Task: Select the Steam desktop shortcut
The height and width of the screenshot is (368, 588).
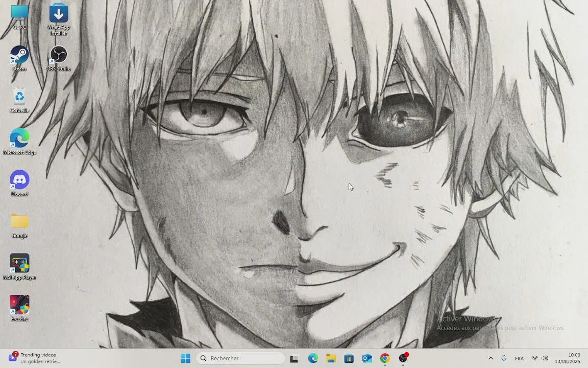Action: click(x=19, y=58)
